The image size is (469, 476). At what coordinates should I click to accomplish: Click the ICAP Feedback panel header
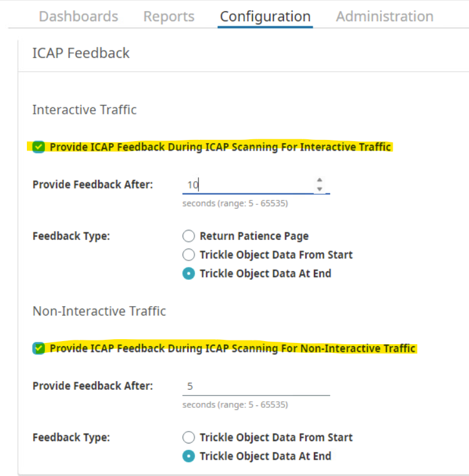81,53
